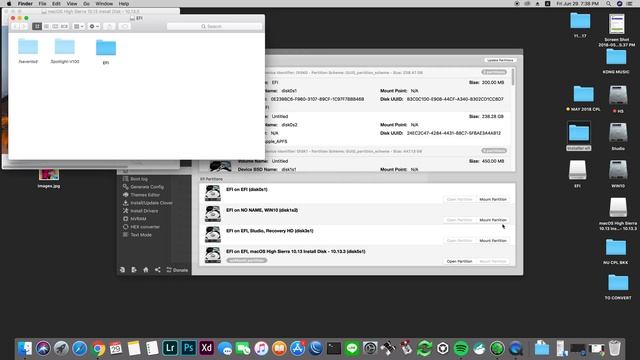Open Generate Config in Clover sidebar
Screen dimensions: 640x360
[x=143, y=187]
